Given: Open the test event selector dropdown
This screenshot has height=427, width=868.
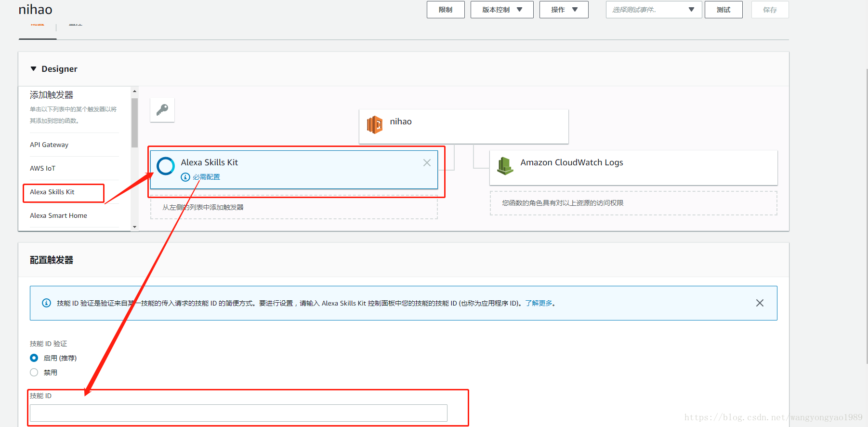Looking at the screenshot, I should point(654,10).
